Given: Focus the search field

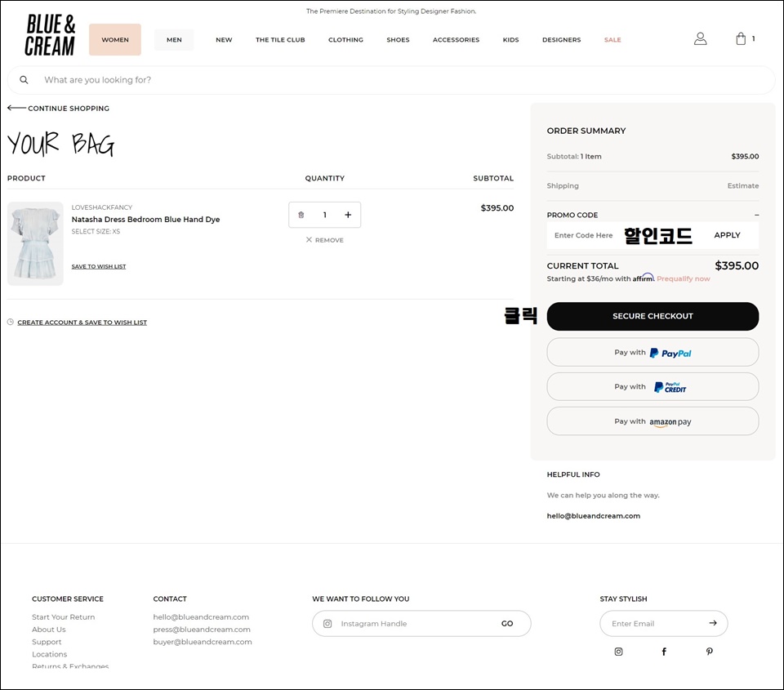Looking at the screenshot, I should [391, 80].
